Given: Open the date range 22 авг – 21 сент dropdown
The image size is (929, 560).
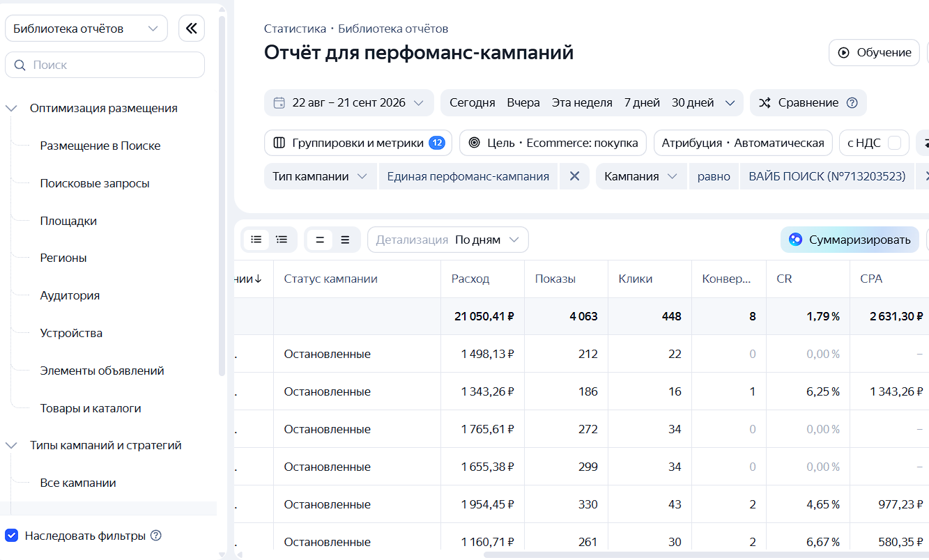Looking at the screenshot, I should pyautogui.click(x=349, y=102).
